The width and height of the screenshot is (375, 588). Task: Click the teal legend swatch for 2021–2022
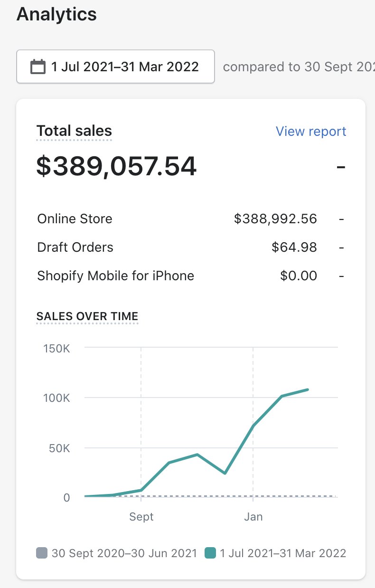(210, 553)
